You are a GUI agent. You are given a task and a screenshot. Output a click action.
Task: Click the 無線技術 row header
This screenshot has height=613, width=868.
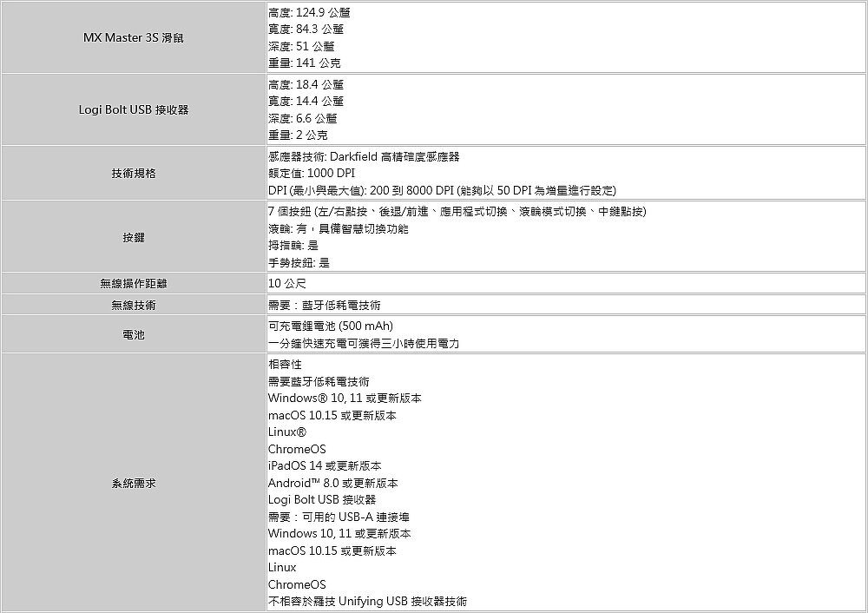pyautogui.click(x=134, y=306)
